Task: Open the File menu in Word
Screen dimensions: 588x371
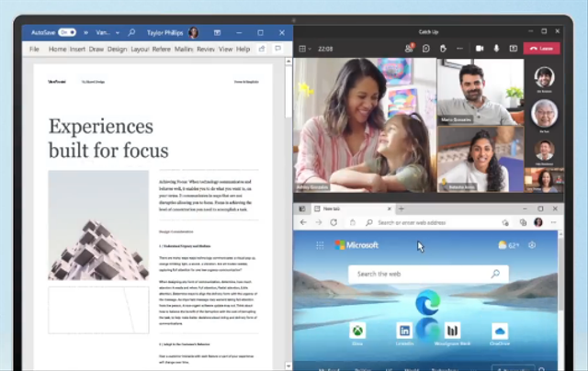Action: click(x=34, y=49)
